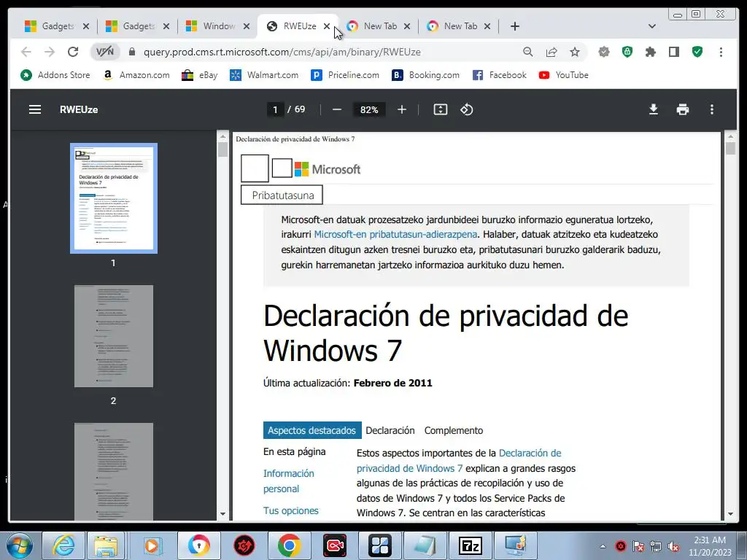Reload the current page
This screenshot has width=747, height=560.
[72, 52]
